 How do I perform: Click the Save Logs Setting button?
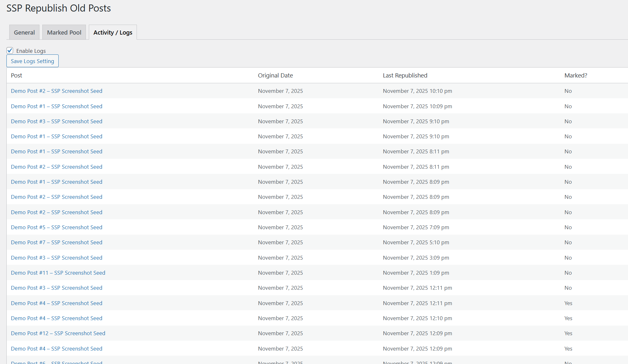point(32,61)
